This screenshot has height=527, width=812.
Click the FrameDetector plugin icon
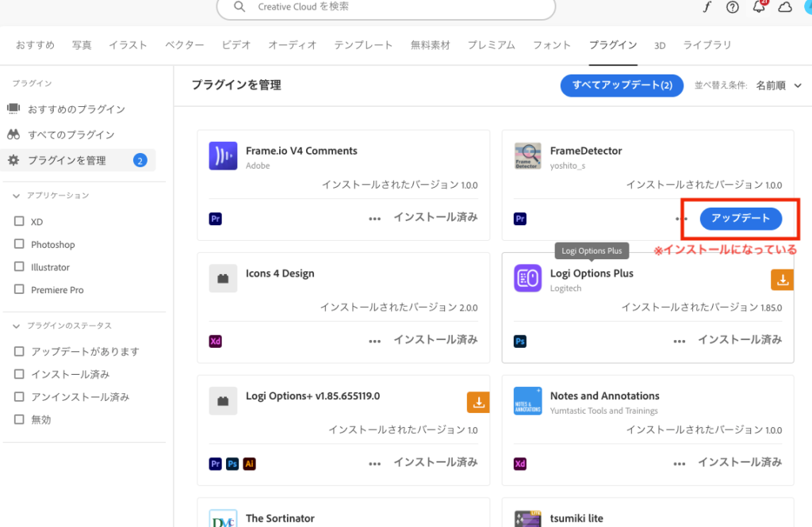pyautogui.click(x=527, y=156)
